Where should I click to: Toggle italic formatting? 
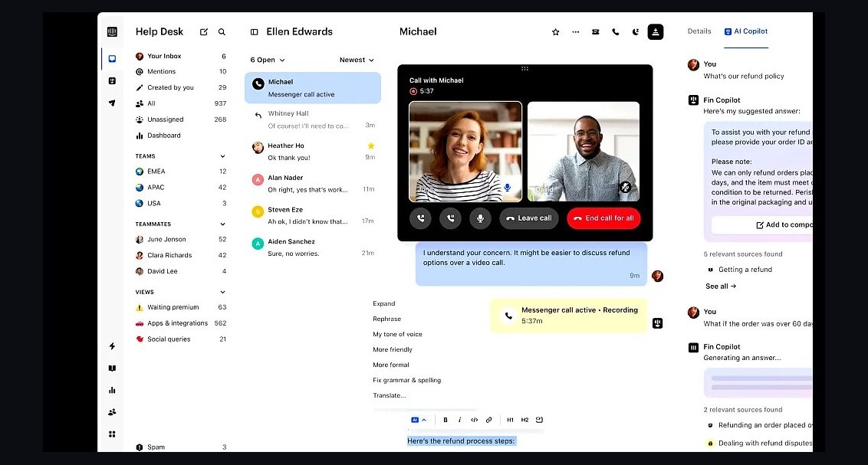coord(459,420)
